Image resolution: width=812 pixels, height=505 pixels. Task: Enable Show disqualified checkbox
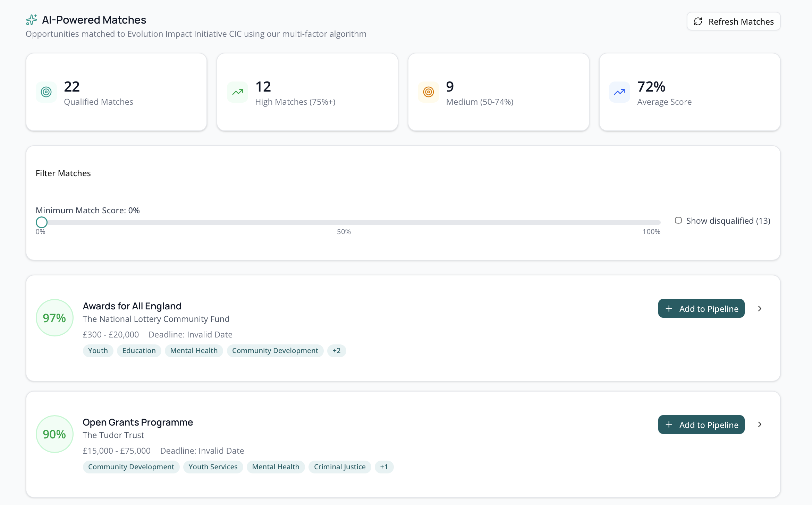[x=678, y=220]
